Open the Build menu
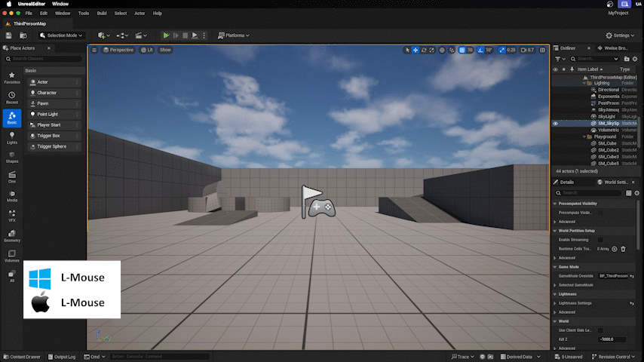644x362 pixels. [x=102, y=13]
